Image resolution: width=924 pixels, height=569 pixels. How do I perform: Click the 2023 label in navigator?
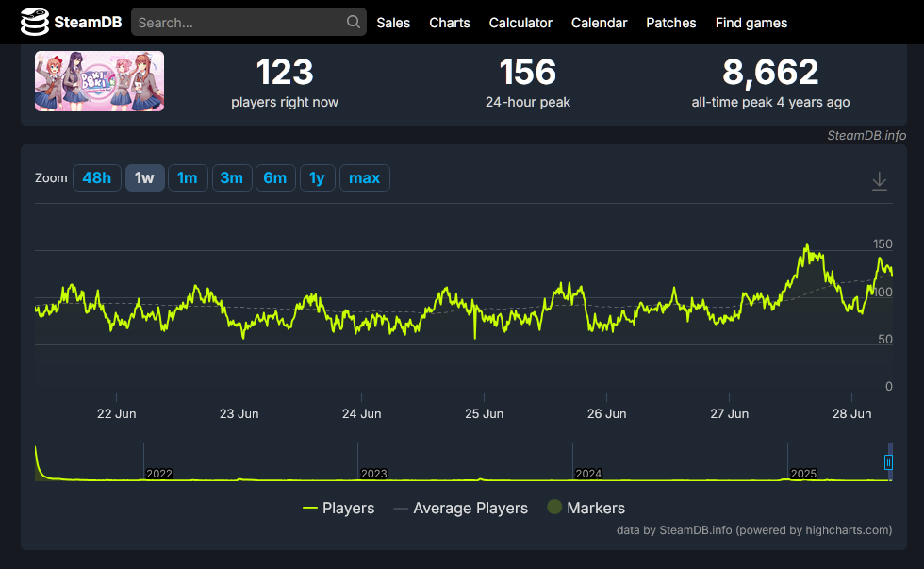tap(374, 474)
